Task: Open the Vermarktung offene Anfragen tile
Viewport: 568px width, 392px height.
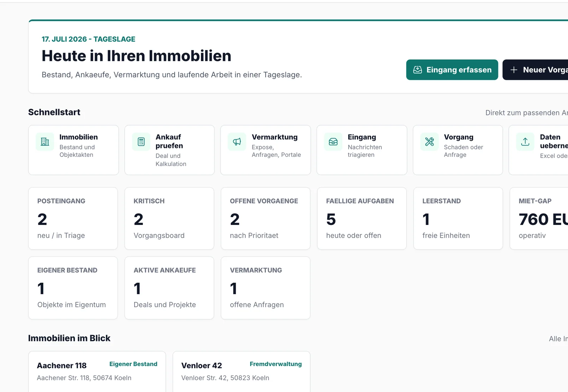Action: pyautogui.click(x=266, y=288)
